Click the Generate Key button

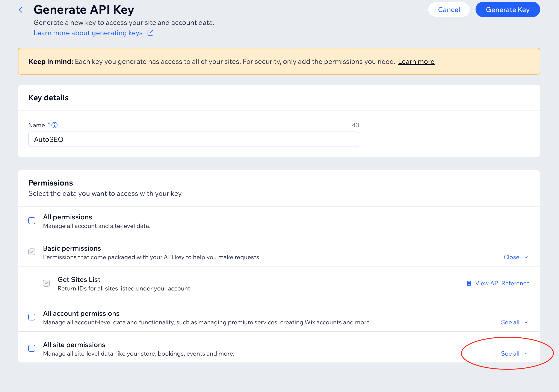coord(508,9)
